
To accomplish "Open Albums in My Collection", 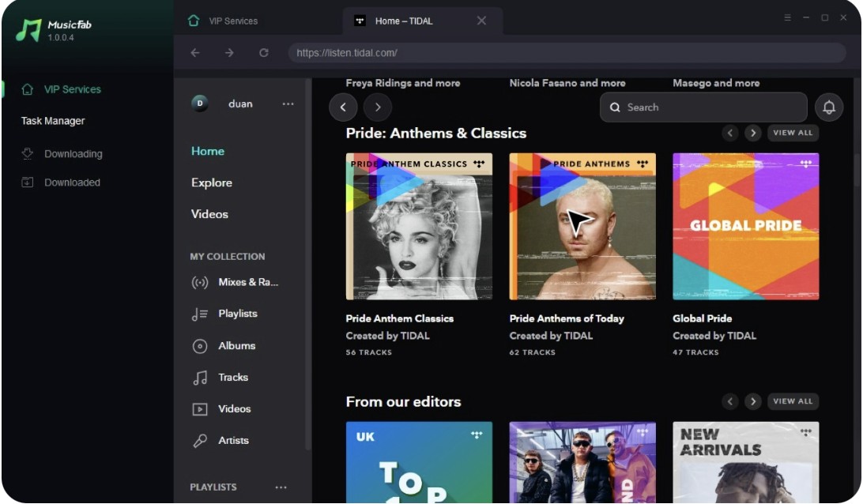I will click(x=236, y=345).
